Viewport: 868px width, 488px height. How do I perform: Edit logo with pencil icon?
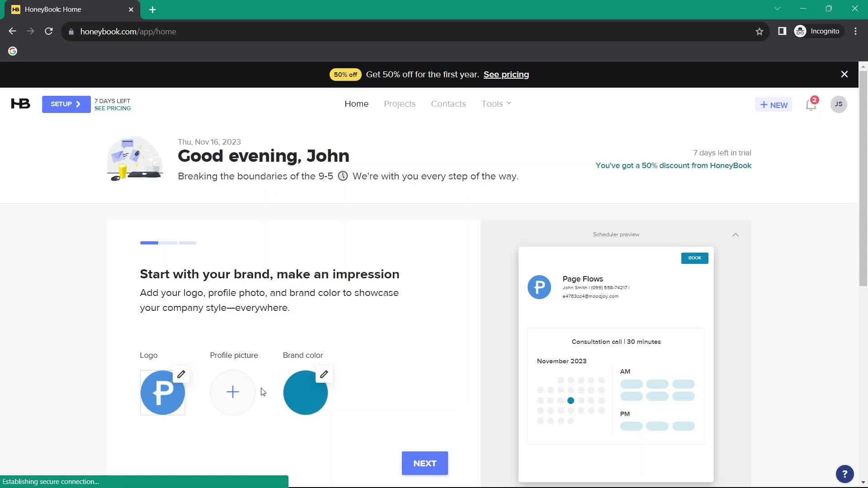pos(181,374)
